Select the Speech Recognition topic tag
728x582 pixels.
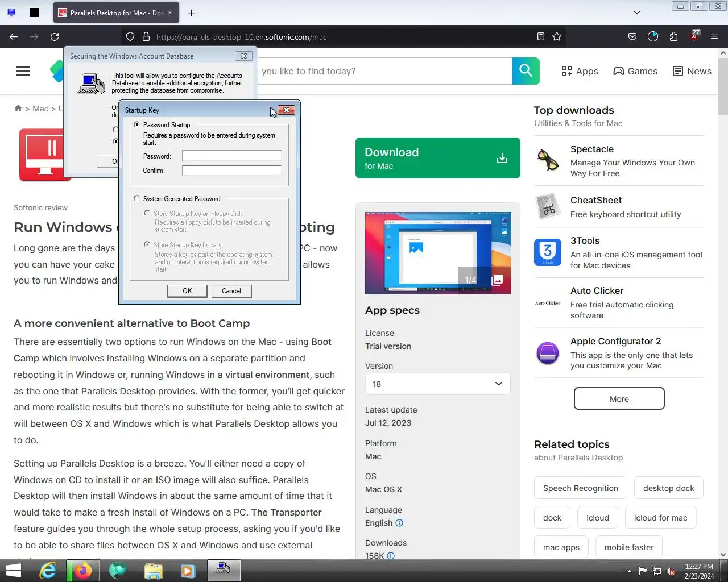[x=581, y=488]
